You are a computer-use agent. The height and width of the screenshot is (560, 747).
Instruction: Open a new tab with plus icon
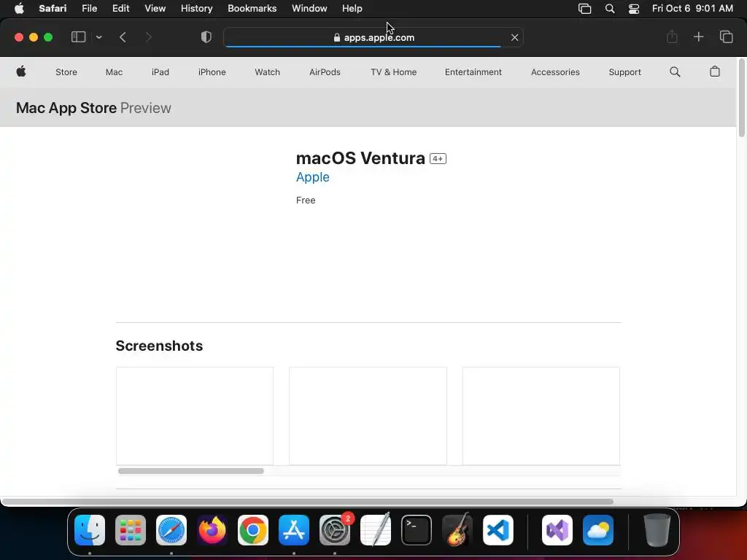(698, 36)
